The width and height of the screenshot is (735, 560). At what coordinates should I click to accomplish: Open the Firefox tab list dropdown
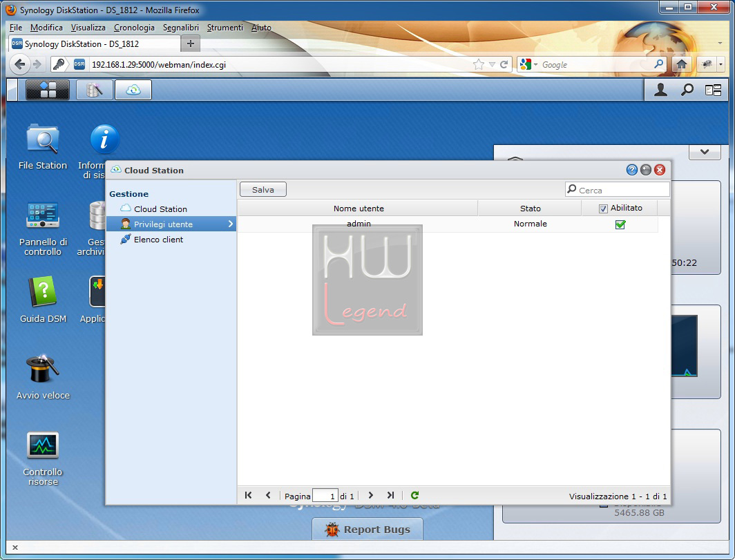pos(720,43)
